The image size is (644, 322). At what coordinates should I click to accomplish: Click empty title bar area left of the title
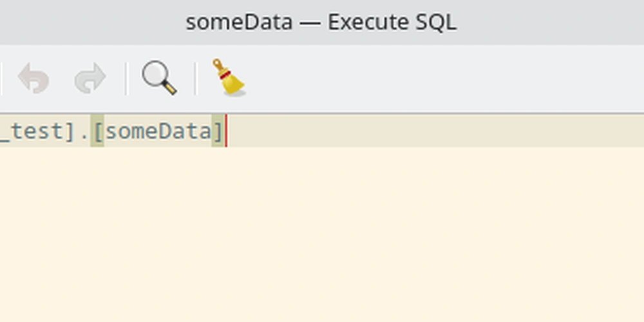(x=90, y=22)
